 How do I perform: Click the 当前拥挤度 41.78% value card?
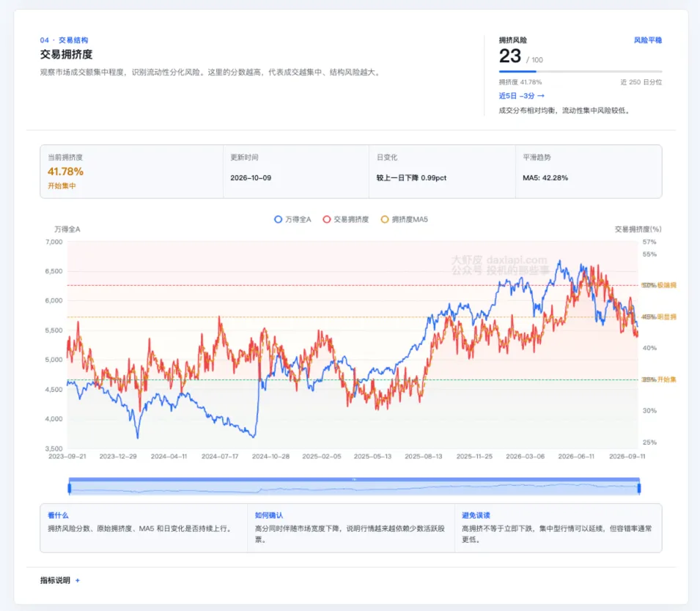[131, 171]
